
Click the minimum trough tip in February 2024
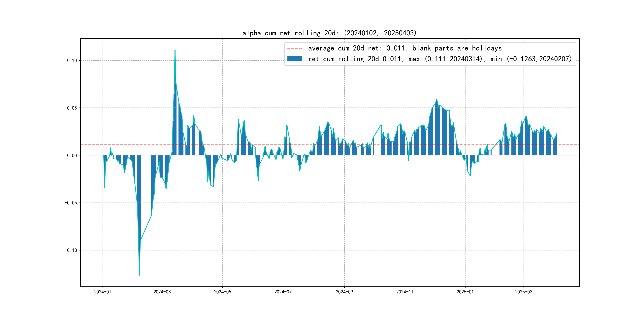click(139, 275)
